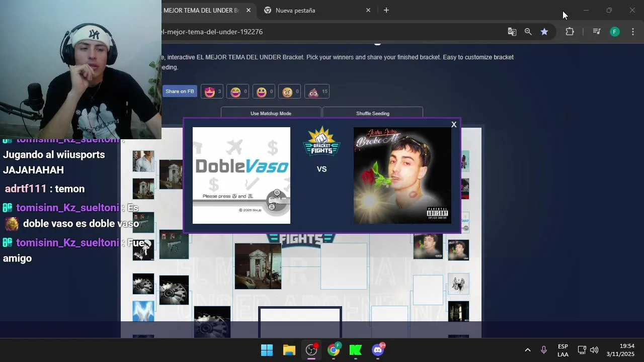Open network tray icon
This screenshot has height=362, width=644.
click(582, 350)
